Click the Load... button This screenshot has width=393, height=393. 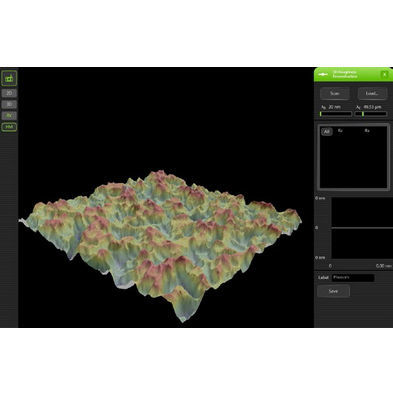tap(372, 94)
